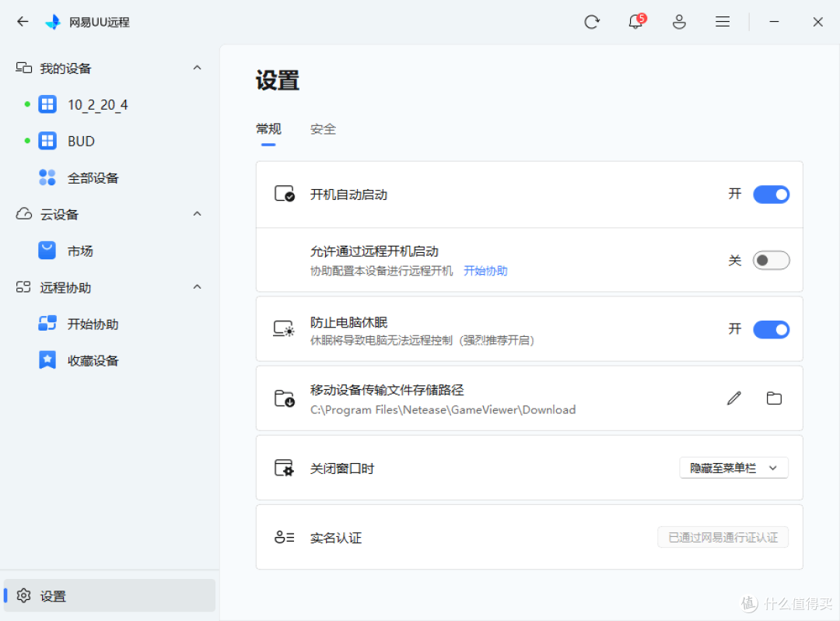Click the 远程协助 section icon
The width and height of the screenshot is (840, 621).
pos(23,287)
